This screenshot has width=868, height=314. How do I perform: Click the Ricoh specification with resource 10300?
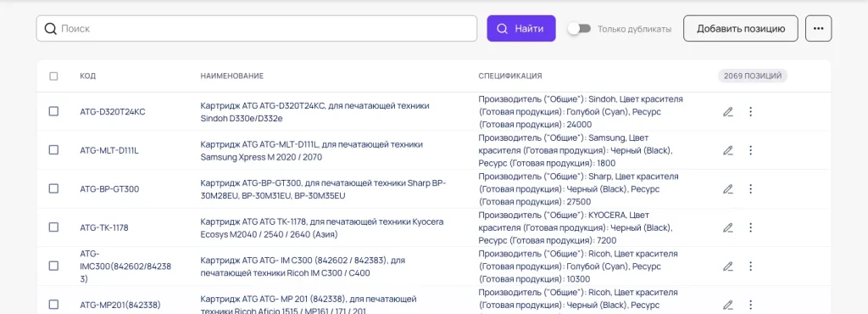578,266
